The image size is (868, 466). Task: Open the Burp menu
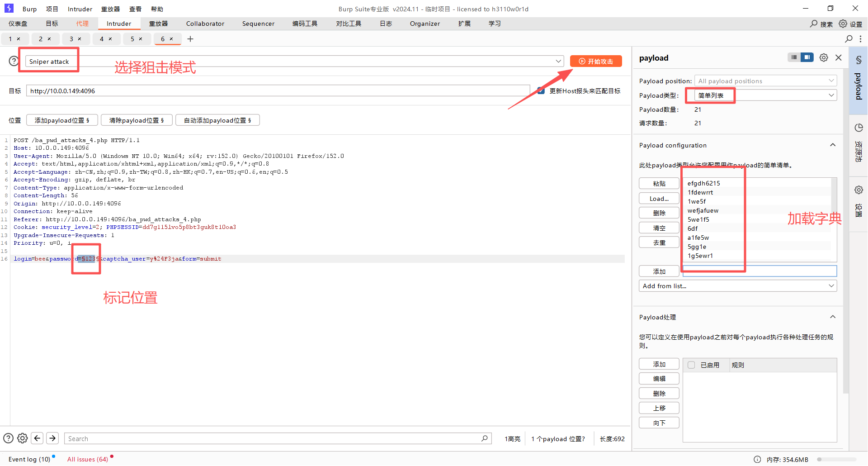[x=29, y=9]
